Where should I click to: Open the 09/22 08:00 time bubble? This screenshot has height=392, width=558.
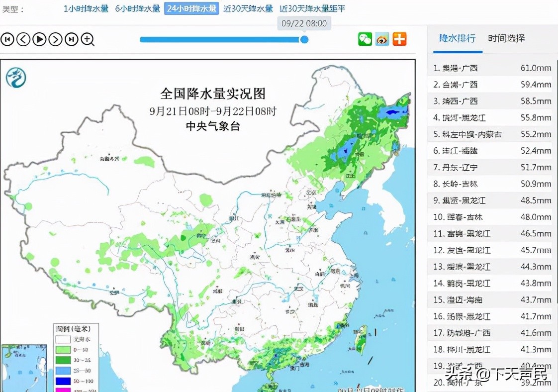click(x=305, y=23)
